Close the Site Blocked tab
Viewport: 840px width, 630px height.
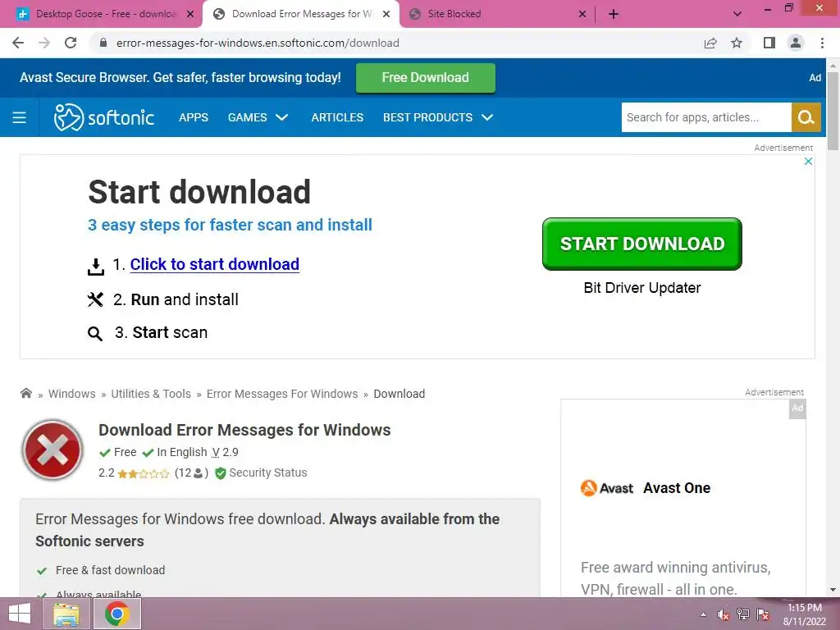click(582, 14)
